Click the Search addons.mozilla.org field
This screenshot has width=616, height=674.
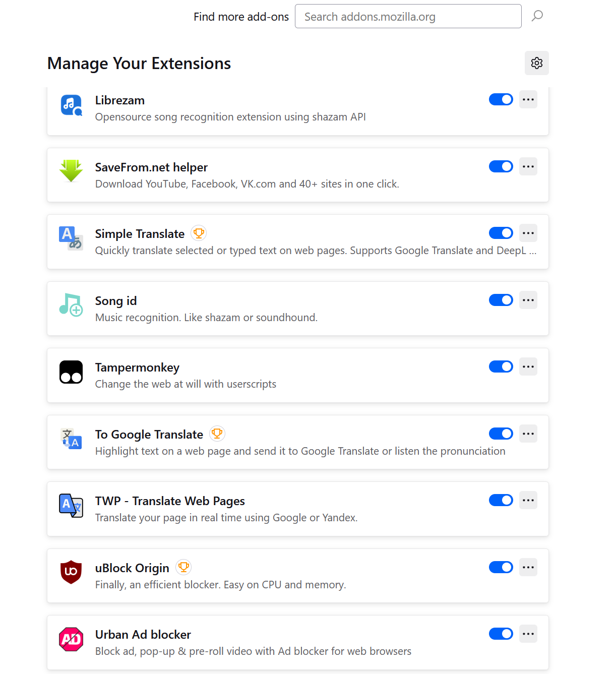click(408, 17)
